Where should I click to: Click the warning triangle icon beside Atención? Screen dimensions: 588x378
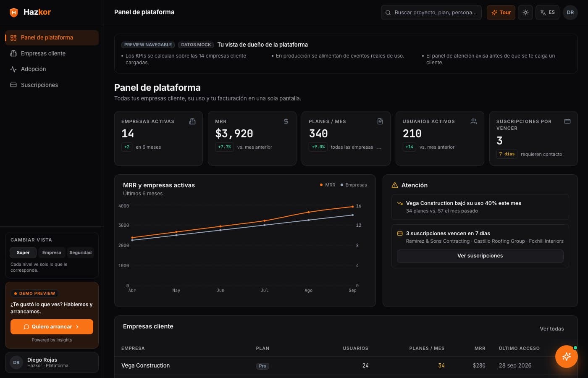395,185
